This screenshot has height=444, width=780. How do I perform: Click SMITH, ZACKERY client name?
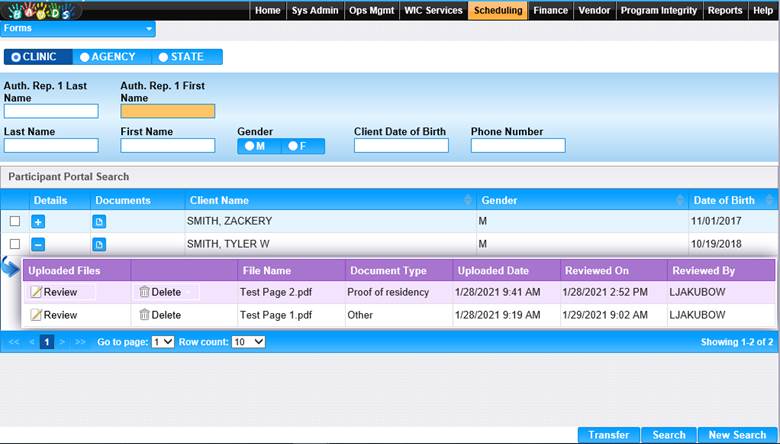point(229,221)
